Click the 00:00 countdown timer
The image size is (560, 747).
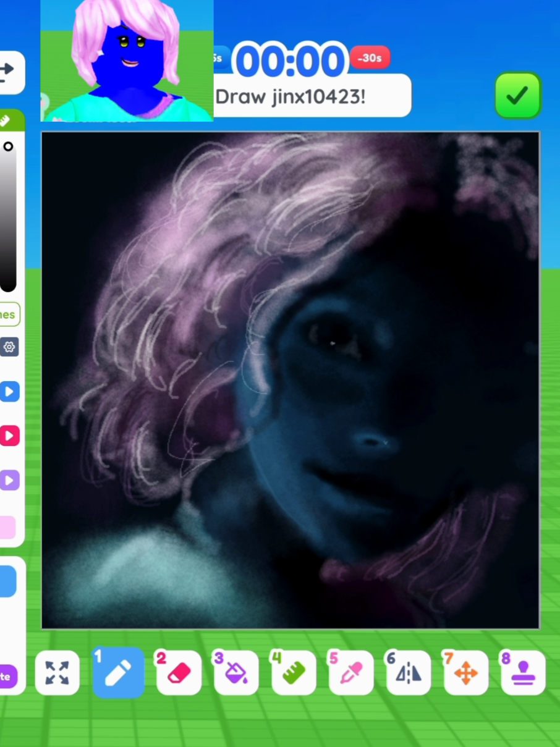(290, 61)
